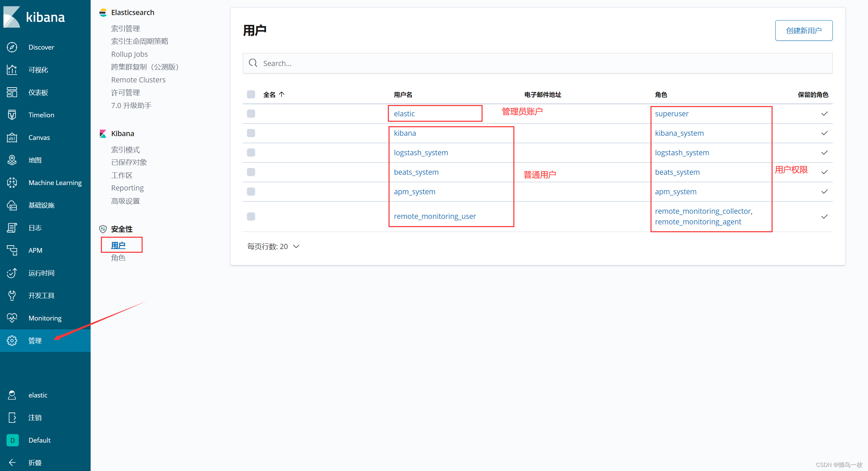The height and width of the screenshot is (471, 868).
Task: Collapse sidebar with arrow icon (折叠)
Action: (12, 463)
